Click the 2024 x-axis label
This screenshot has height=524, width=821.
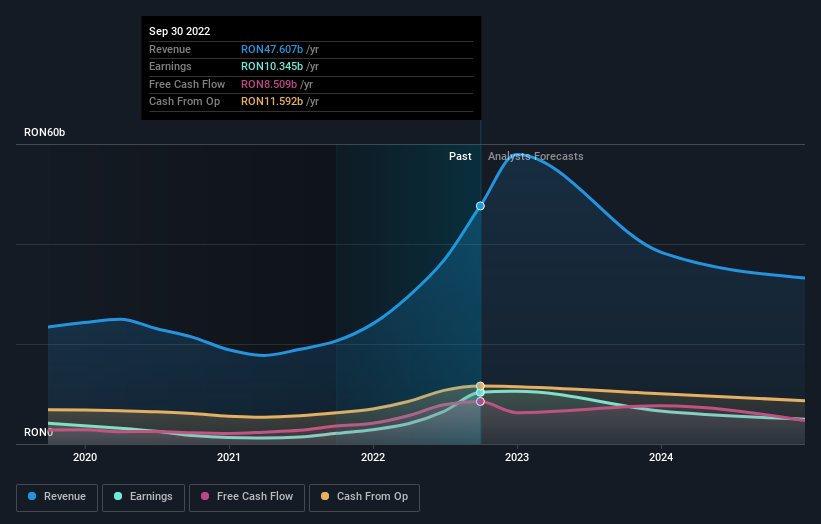661,457
